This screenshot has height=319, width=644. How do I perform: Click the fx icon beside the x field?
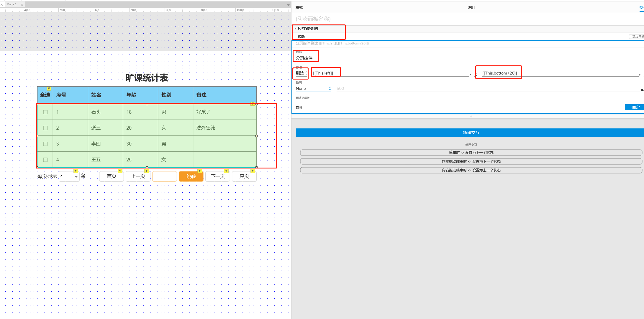[476, 75]
